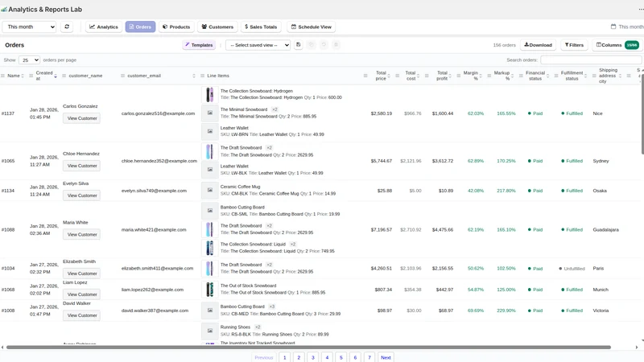Go to page 2 of orders

299,357
